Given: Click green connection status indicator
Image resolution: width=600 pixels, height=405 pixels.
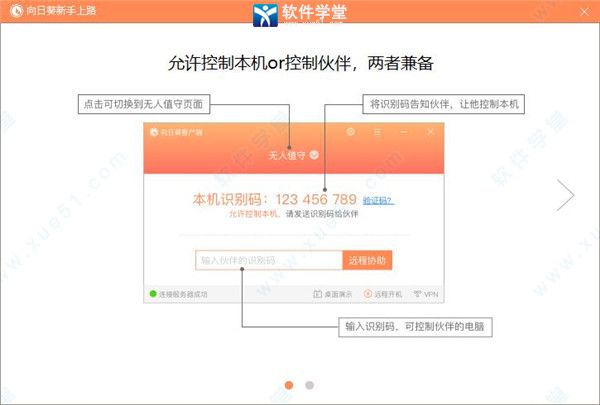Looking at the screenshot, I should [153, 294].
